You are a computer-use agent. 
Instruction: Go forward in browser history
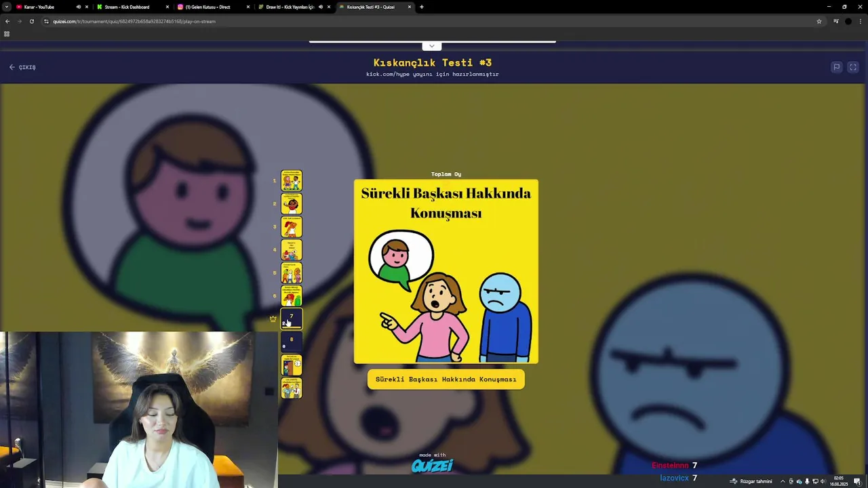19,21
